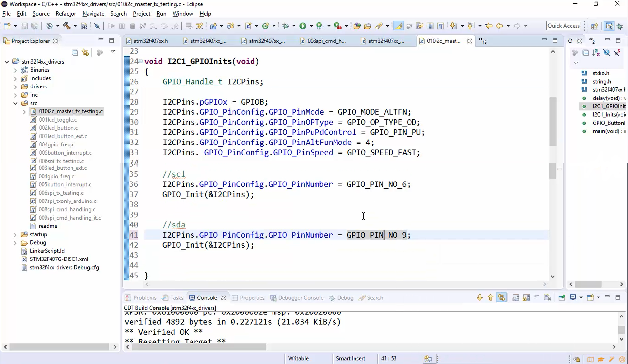Click the editor vertical scrollbar thumb

pos(553,121)
